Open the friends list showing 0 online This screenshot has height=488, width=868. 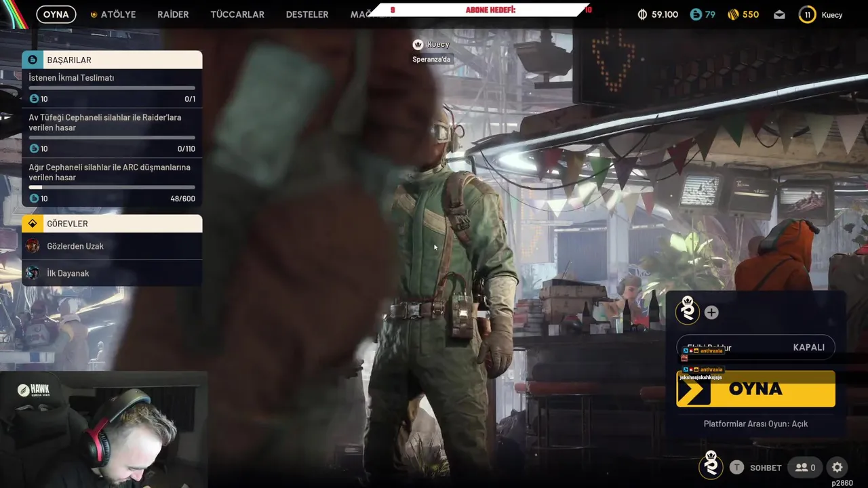coord(806,467)
